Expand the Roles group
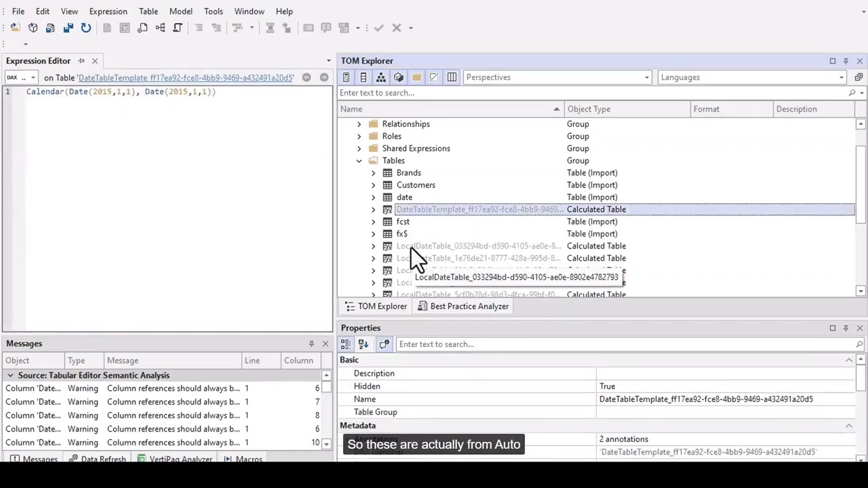868x488 pixels. click(359, 136)
